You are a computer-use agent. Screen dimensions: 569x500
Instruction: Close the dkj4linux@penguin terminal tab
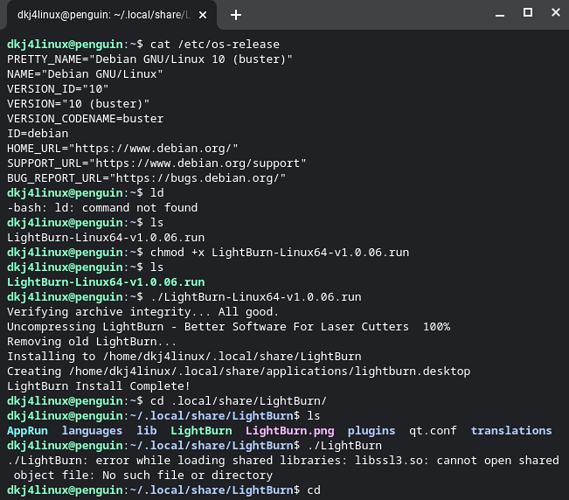(x=203, y=15)
